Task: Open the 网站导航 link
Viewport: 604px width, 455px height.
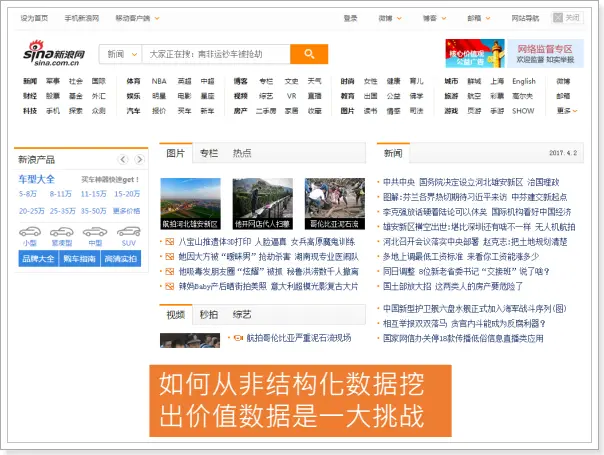Action: (525, 18)
